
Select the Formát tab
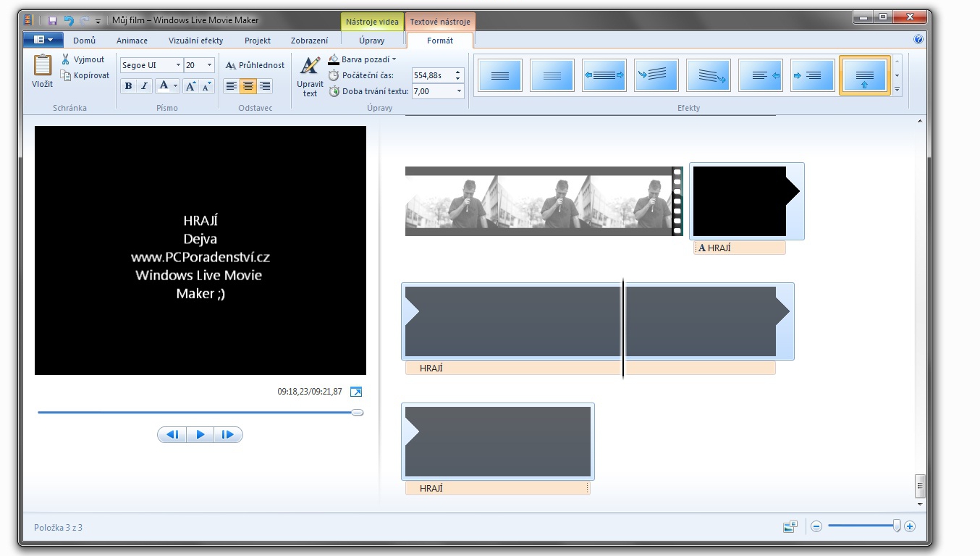(x=440, y=41)
